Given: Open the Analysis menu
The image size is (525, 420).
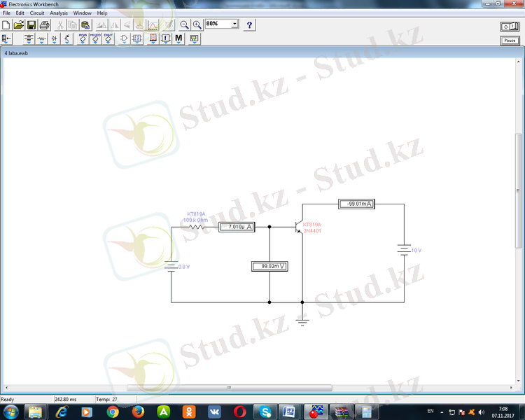Looking at the screenshot, I should [59, 13].
